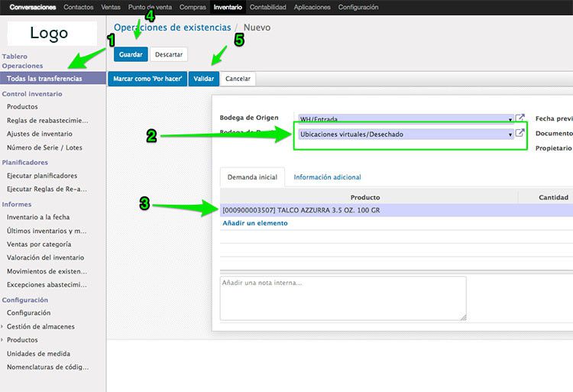Click the Descartar button
The width and height of the screenshot is (573, 392).
[169, 54]
